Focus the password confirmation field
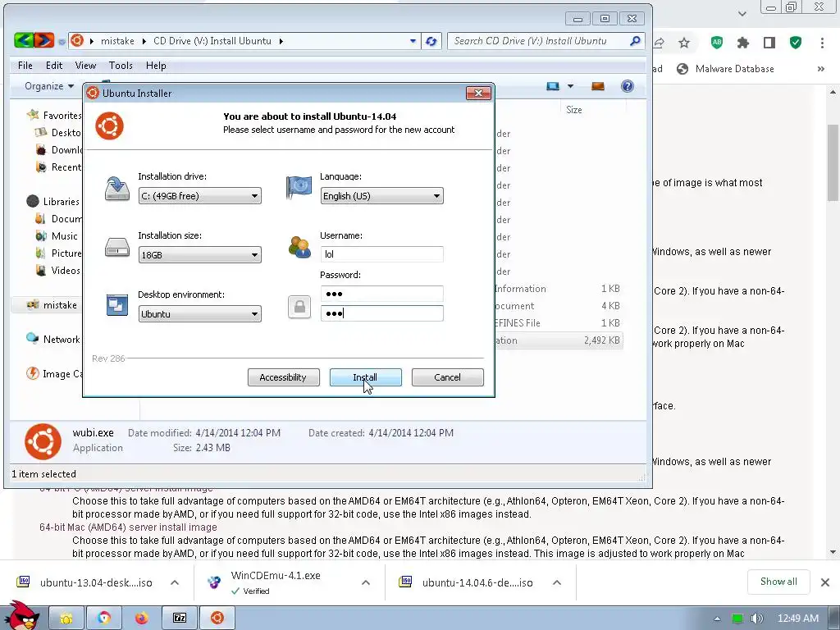The width and height of the screenshot is (840, 630). (382, 313)
